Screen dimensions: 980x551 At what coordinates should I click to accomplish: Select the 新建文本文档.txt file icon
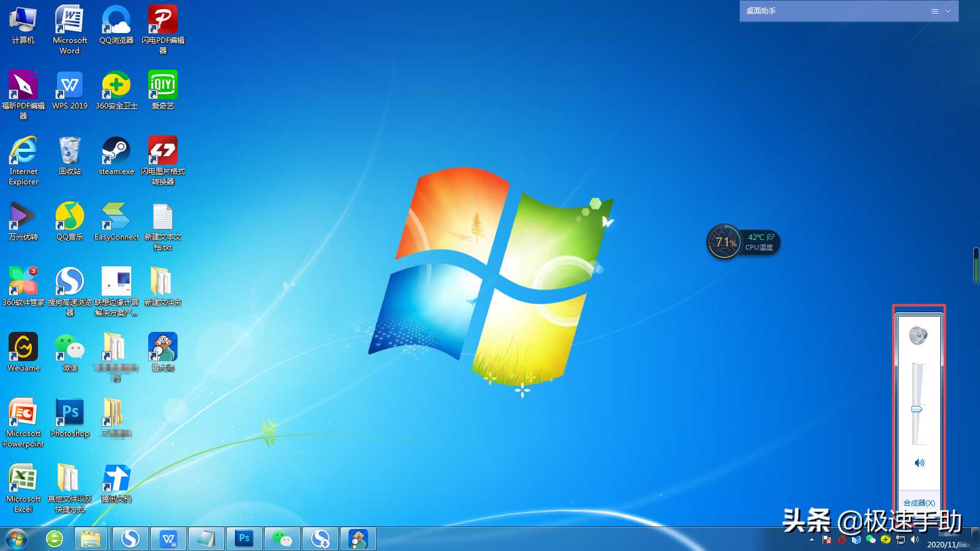tap(163, 226)
